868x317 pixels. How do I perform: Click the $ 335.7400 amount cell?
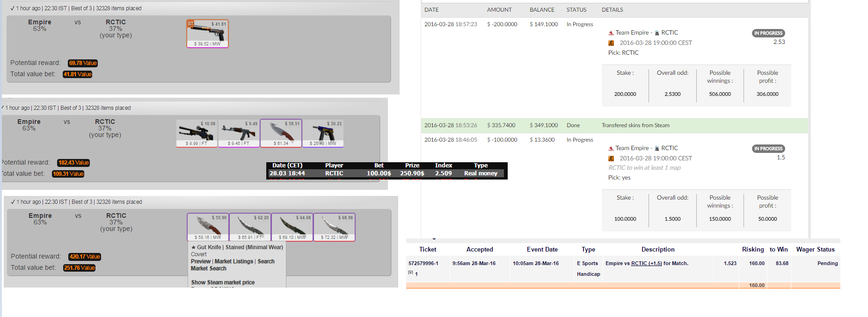click(x=501, y=125)
